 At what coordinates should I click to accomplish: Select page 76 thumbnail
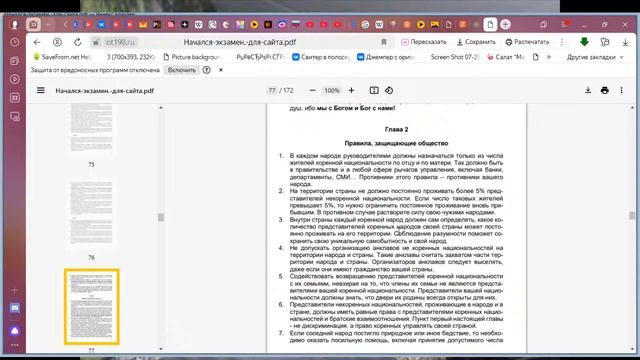[91, 213]
